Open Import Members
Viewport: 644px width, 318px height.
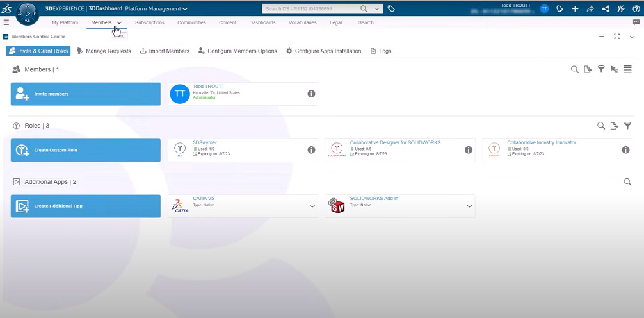pos(165,51)
